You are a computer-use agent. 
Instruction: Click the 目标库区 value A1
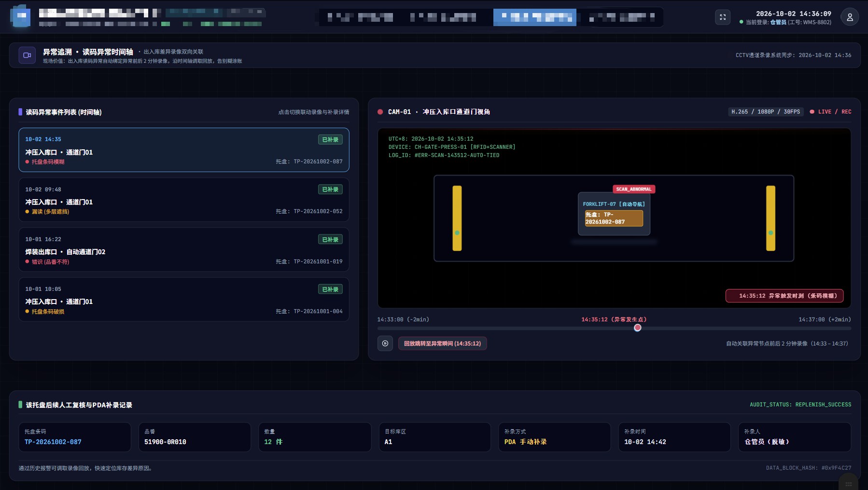pos(388,442)
